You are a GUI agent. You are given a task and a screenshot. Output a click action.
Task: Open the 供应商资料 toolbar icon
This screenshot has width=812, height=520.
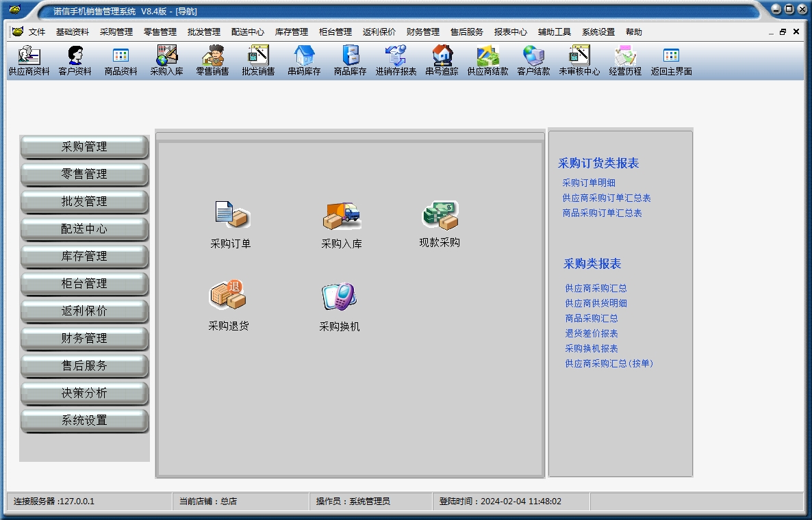pos(29,60)
